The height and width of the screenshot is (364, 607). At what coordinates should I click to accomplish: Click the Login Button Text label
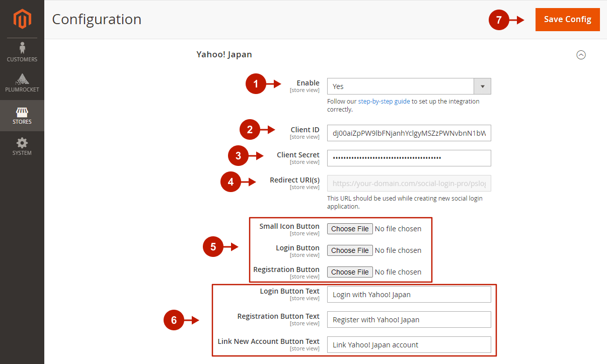(x=290, y=291)
